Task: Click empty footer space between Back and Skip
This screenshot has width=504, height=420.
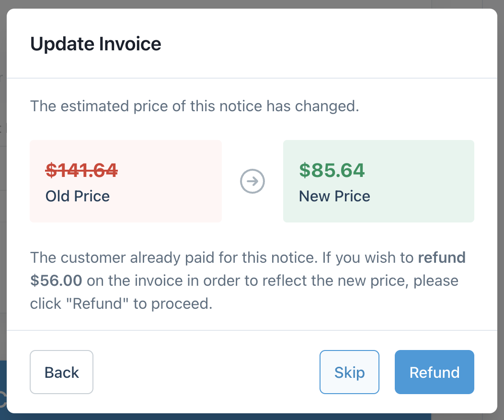Action: 206,373
